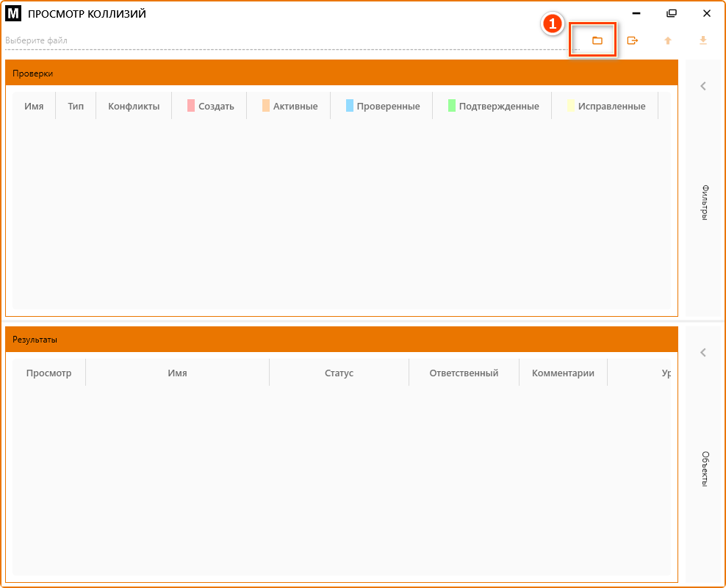Open the vertical Фильтры panel label
The height and width of the screenshot is (588, 726).
[x=704, y=203]
